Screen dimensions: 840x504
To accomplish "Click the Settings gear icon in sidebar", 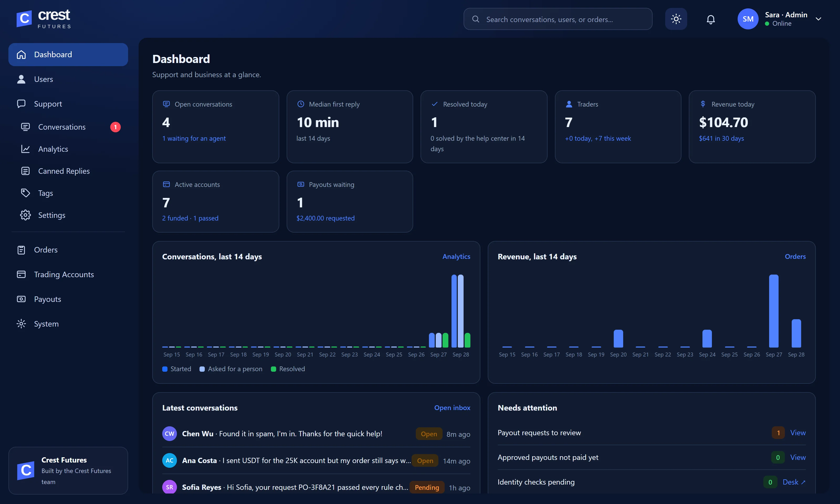I will point(25,215).
